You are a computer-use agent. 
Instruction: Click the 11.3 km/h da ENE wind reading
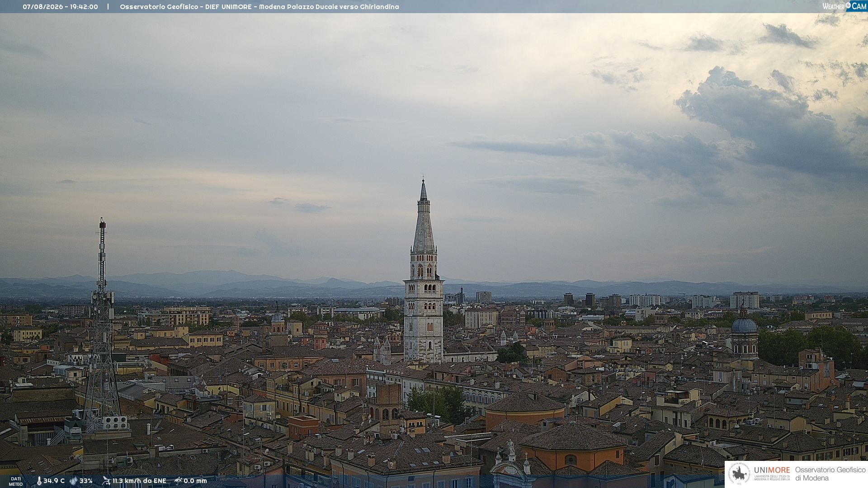[139, 481]
